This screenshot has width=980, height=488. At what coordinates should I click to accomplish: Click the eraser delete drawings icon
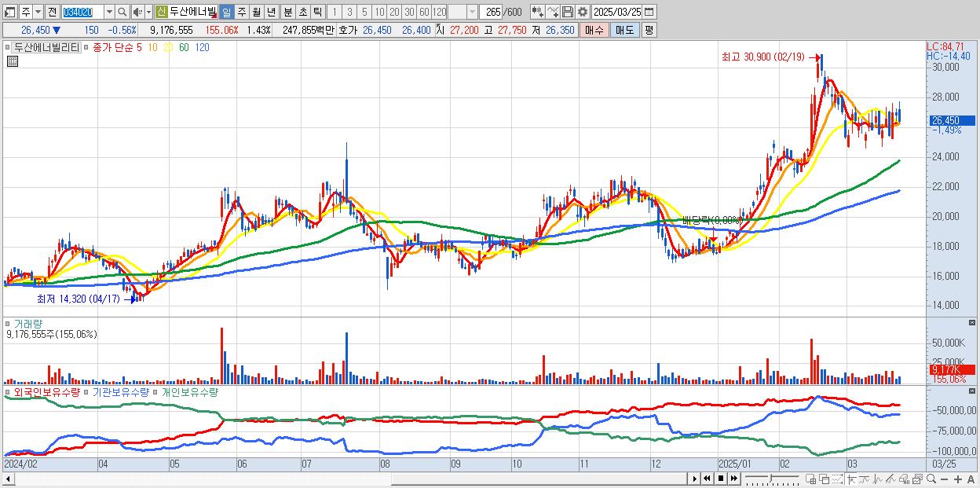(x=904, y=479)
